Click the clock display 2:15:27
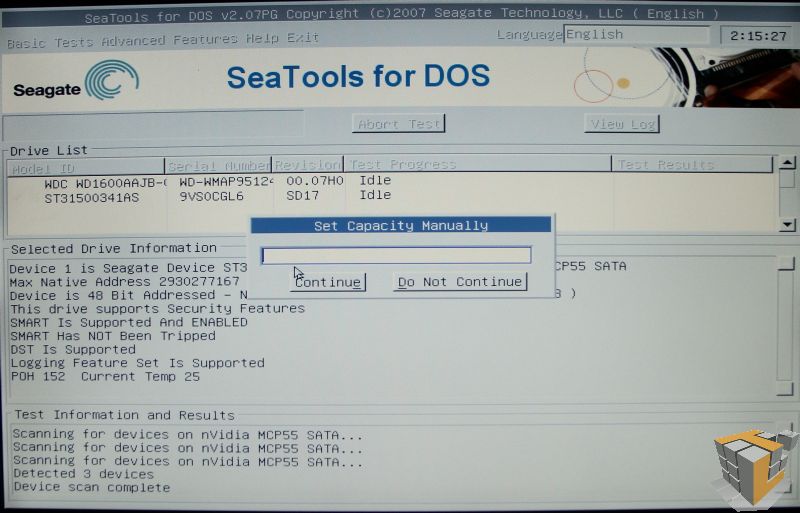The height and width of the screenshot is (513, 800). [758, 36]
